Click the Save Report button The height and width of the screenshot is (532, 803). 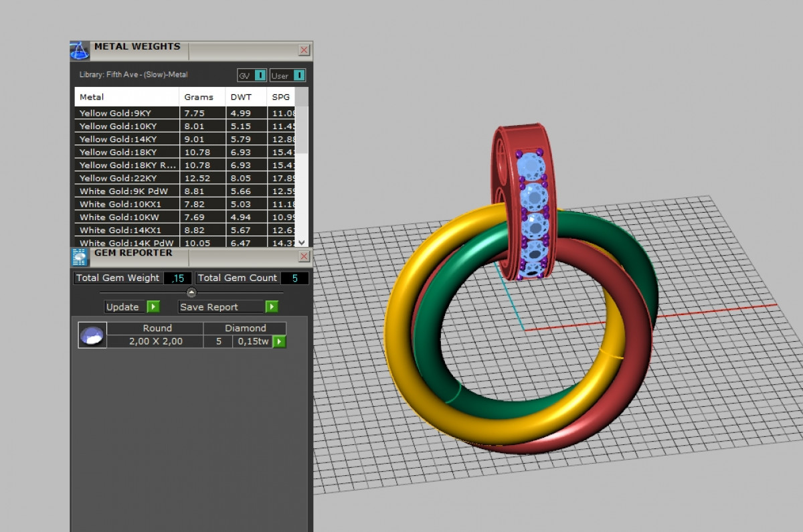[x=228, y=306]
